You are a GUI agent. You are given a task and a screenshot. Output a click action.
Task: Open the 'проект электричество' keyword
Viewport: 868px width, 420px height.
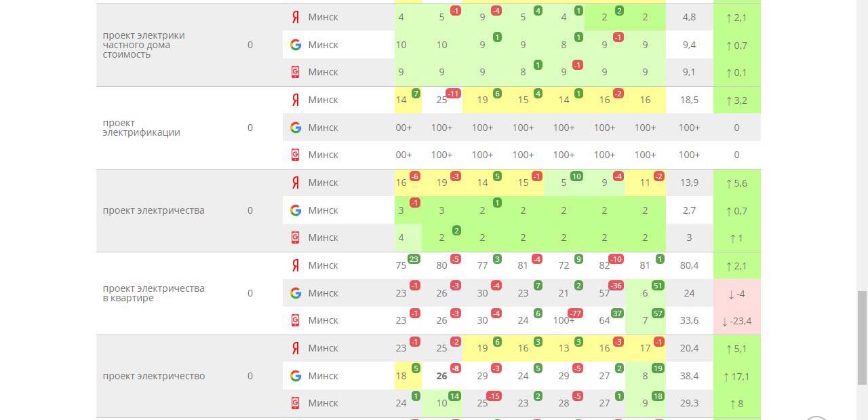tap(153, 376)
